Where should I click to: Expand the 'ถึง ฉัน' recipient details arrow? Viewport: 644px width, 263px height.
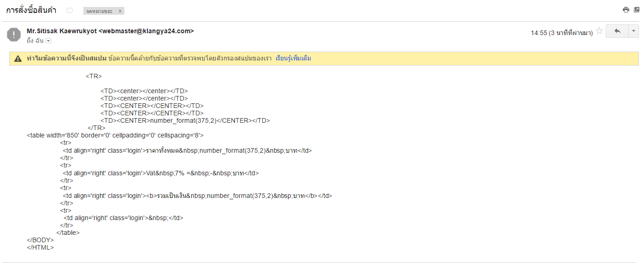[48, 41]
